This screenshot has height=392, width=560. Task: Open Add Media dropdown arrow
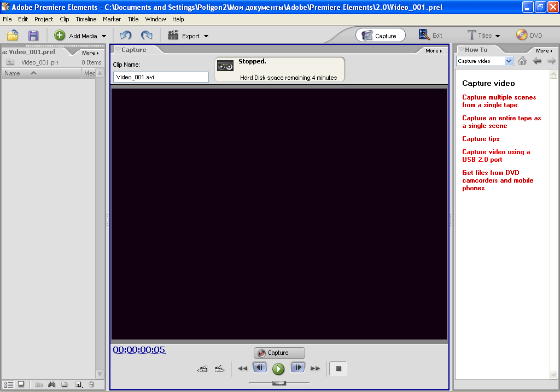click(104, 36)
